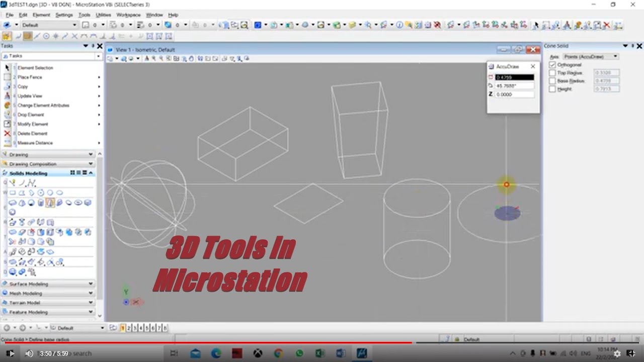This screenshot has width=644, height=362.
Task: Click the Word taskbar icon
Action: pos(341,353)
